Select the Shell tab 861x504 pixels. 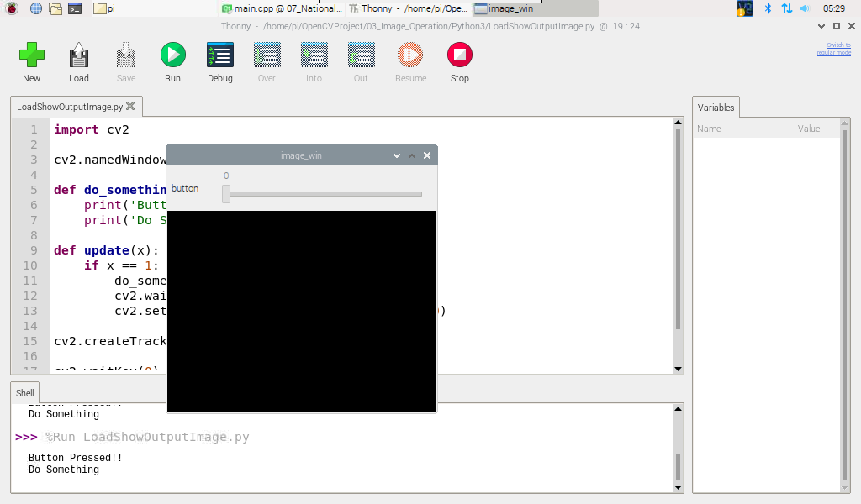[x=24, y=392]
